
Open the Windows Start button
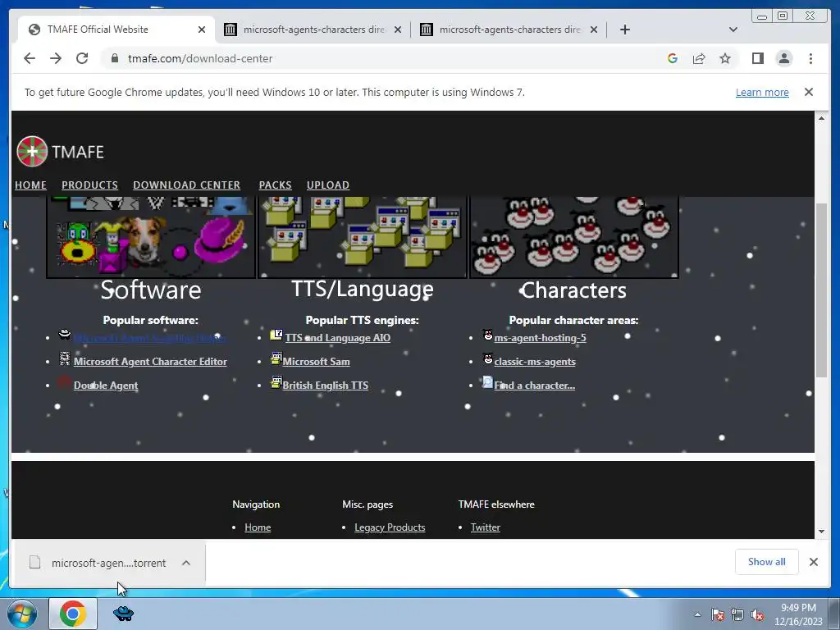tap(22, 614)
